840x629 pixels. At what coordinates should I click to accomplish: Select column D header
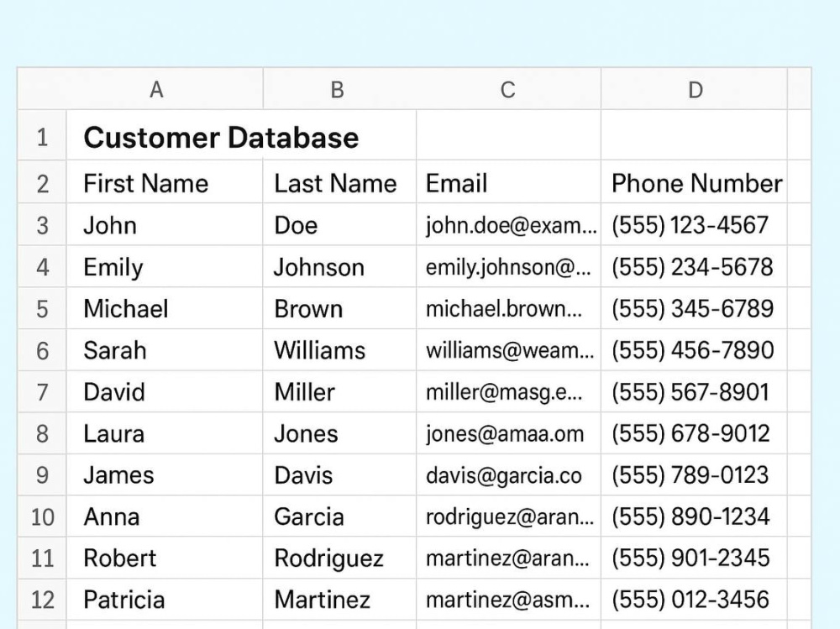(x=695, y=89)
